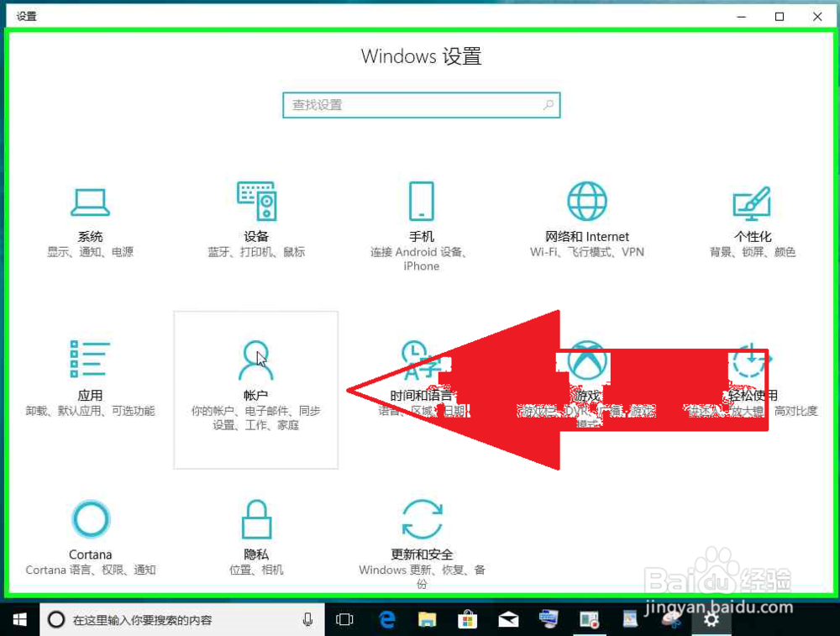Screen dimensions: 840x636
Task: Click the taskbar search box 在这里输入你要搜索的内容
Action: [x=182, y=620]
